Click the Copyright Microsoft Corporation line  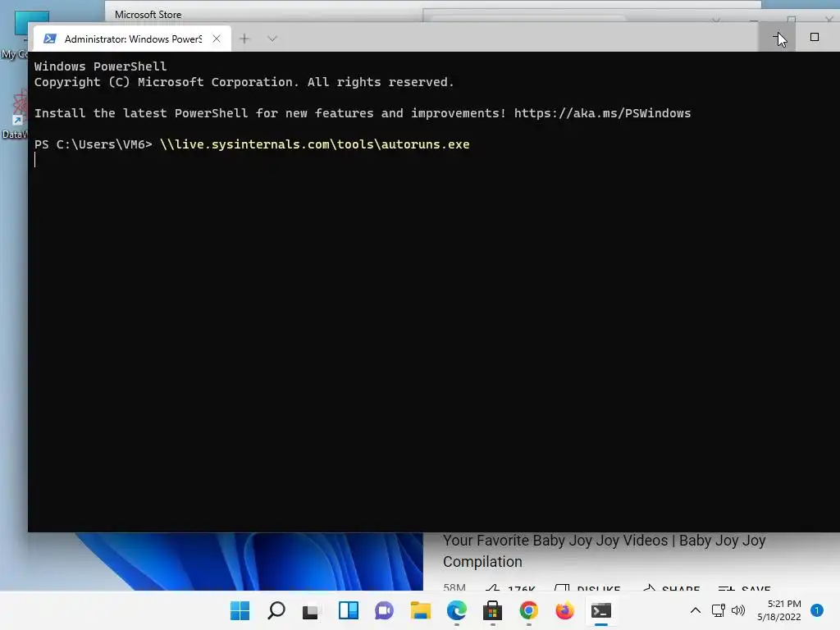(x=244, y=83)
